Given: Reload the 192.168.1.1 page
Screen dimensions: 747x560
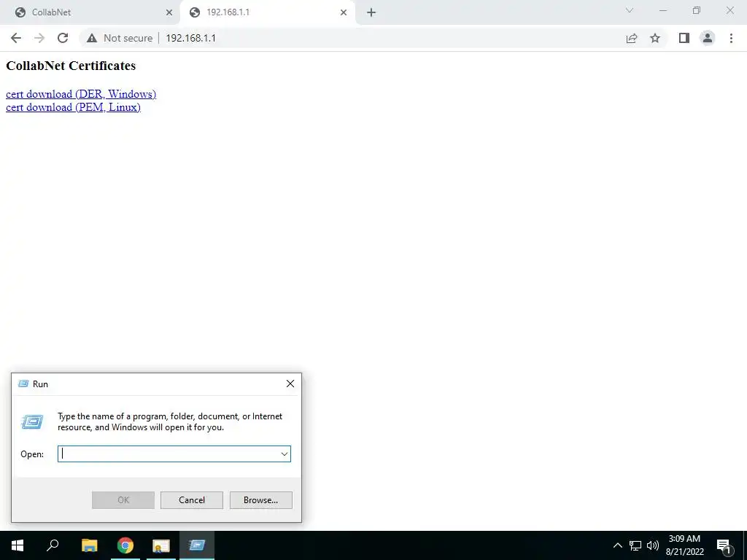Looking at the screenshot, I should [x=63, y=38].
